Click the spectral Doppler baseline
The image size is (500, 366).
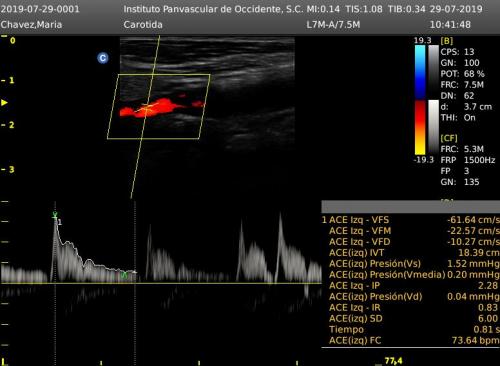point(161,283)
